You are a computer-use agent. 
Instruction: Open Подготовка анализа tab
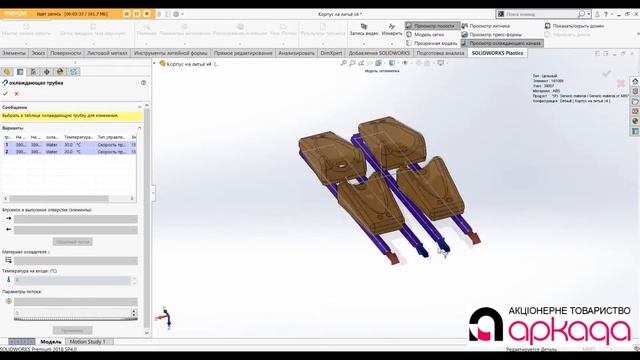(440, 53)
